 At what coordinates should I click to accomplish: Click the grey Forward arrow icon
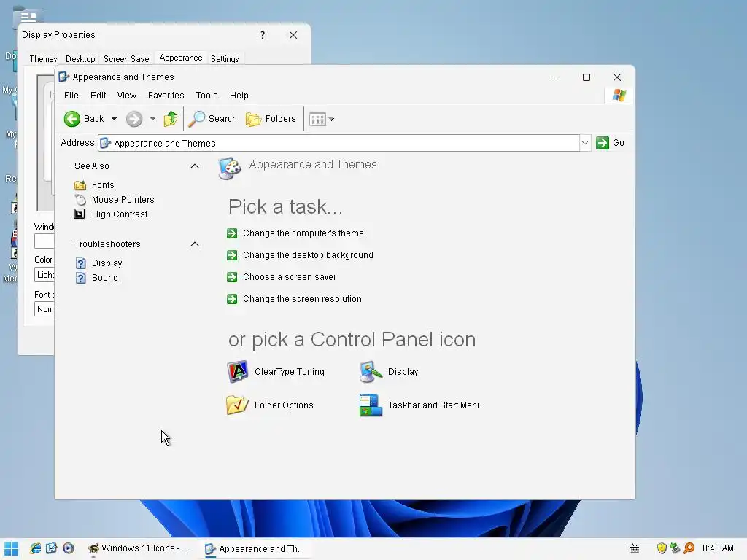coord(134,119)
